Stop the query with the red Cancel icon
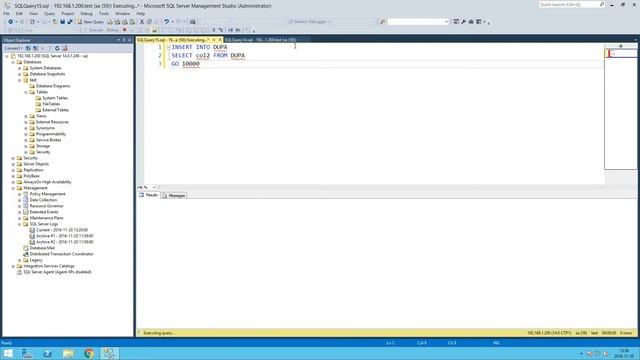 (x=124, y=30)
